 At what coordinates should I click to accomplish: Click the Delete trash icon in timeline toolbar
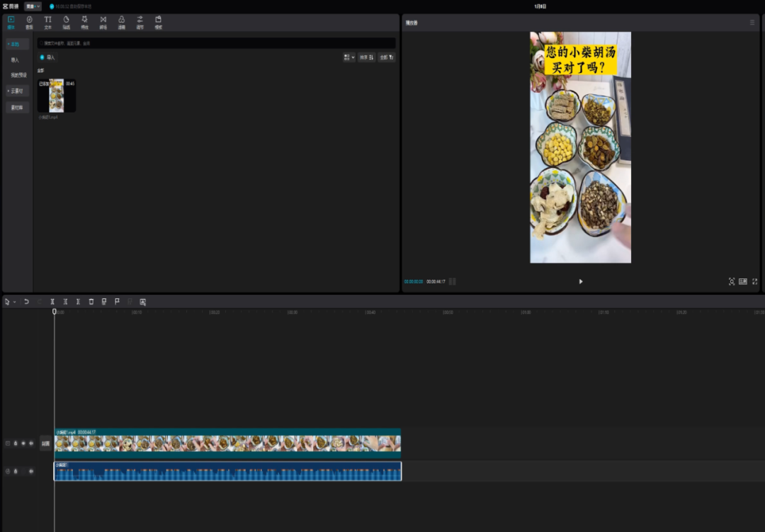[91, 302]
